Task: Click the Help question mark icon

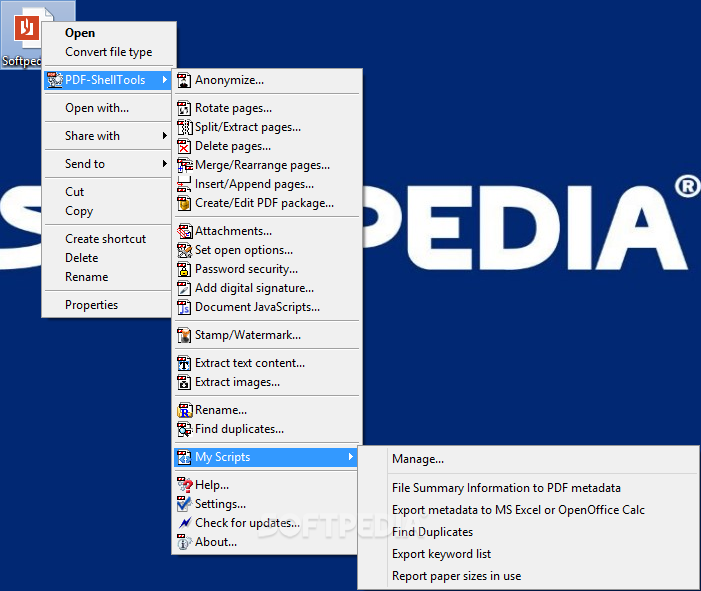Action: pos(185,485)
